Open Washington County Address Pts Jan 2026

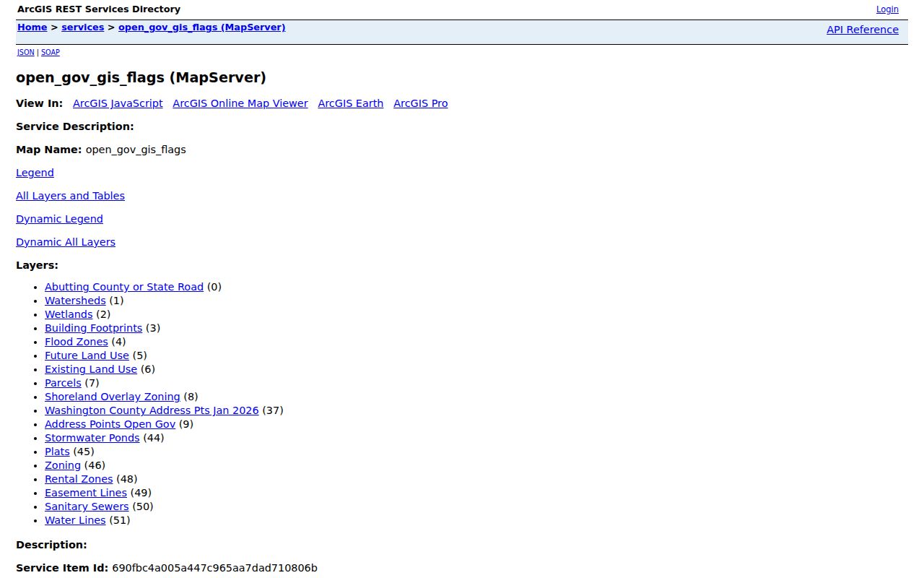tap(152, 410)
